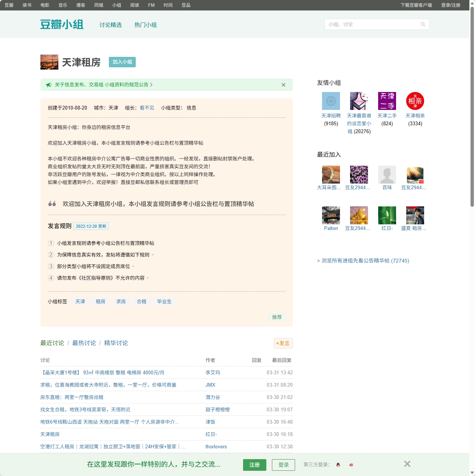This screenshot has height=476, width=475.
Task: Open the 天津招聘 group icon
Action: (331, 101)
